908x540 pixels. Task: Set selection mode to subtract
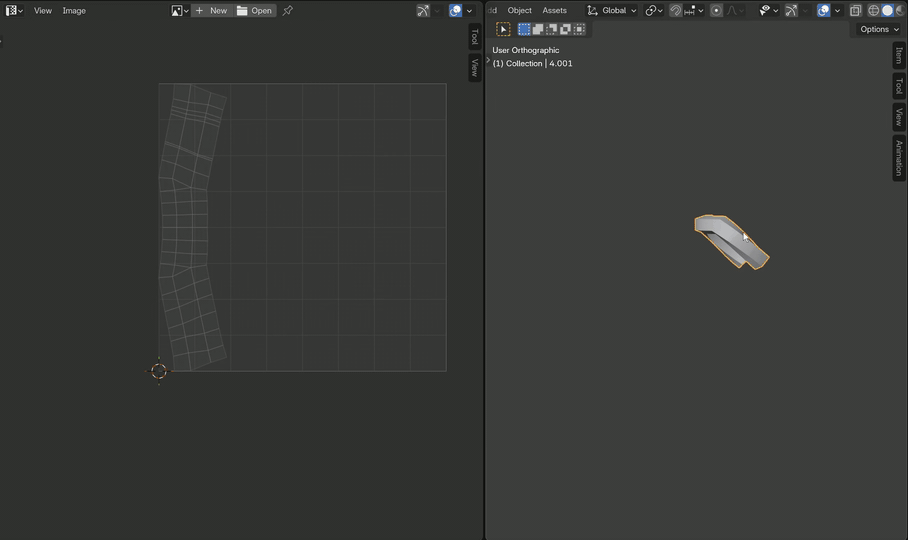tap(552, 29)
